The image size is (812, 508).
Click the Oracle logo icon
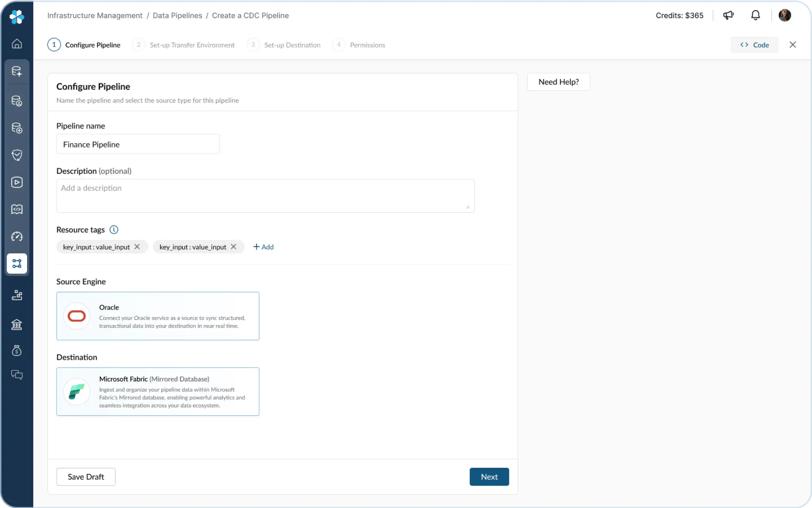tap(77, 316)
